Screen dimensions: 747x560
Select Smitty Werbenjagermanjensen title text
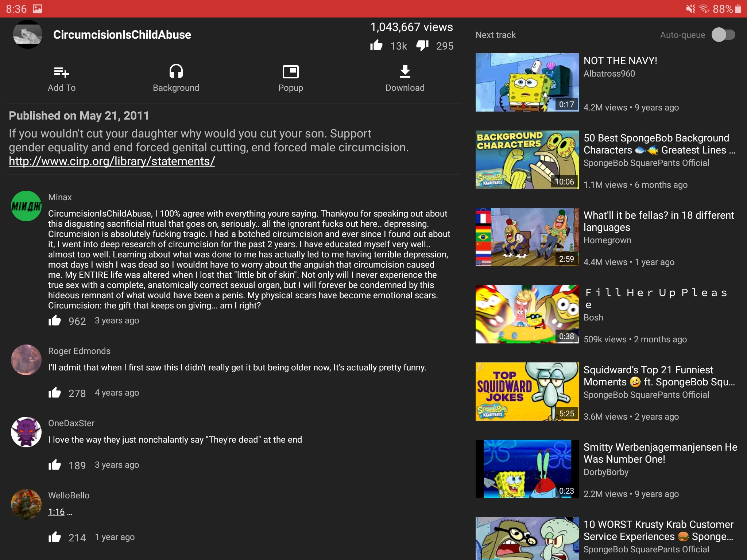click(661, 453)
